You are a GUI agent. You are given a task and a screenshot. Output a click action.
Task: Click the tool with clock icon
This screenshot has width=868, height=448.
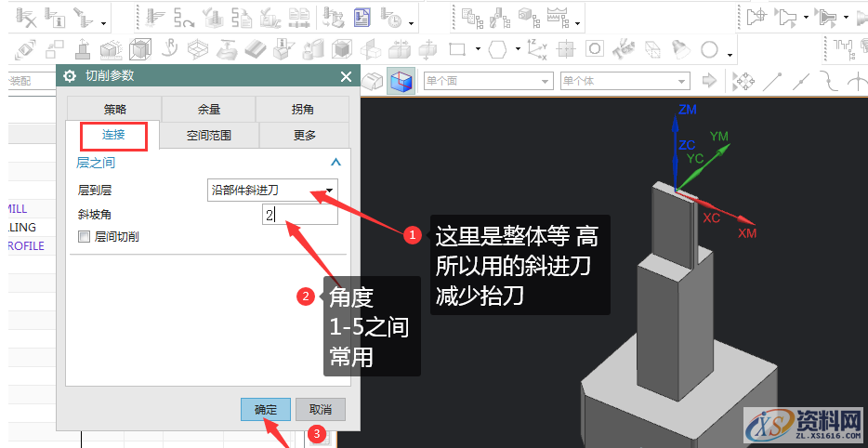coord(391,19)
